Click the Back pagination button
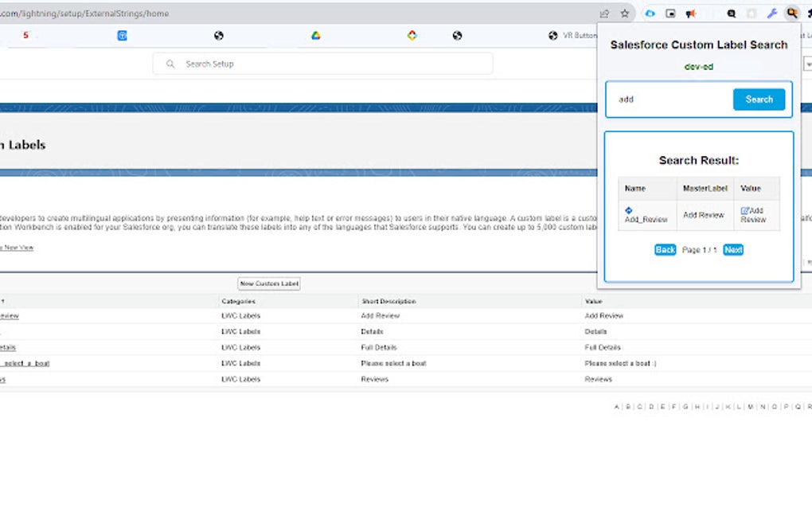The image size is (812, 508). point(665,249)
